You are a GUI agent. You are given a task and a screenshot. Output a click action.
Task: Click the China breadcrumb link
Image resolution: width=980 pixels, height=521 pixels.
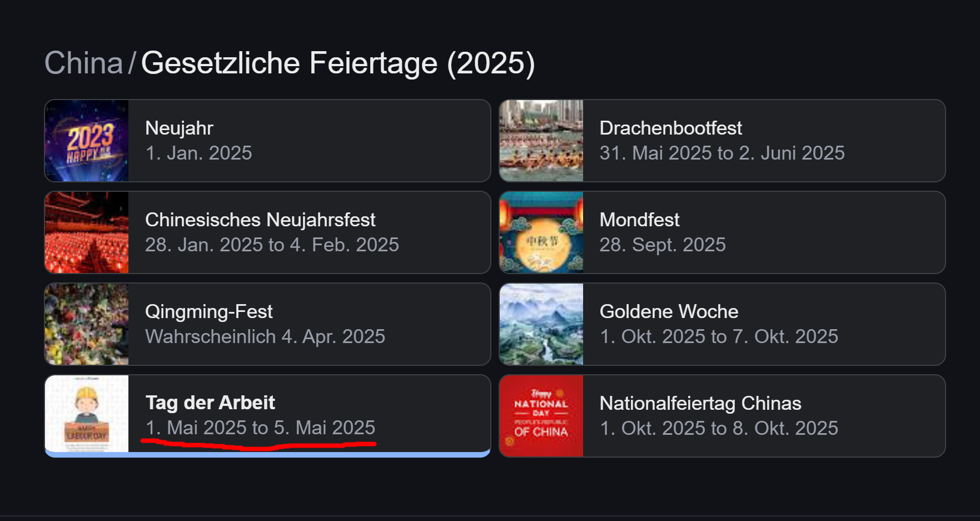pyautogui.click(x=83, y=63)
